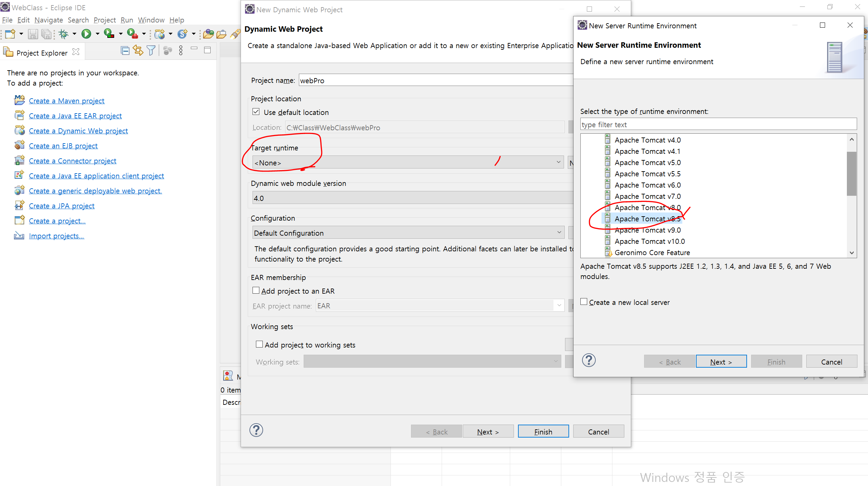The width and height of the screenshot is (868, 486).
Task: Click Create a JPA project link
Action: [x=62, y=206]
